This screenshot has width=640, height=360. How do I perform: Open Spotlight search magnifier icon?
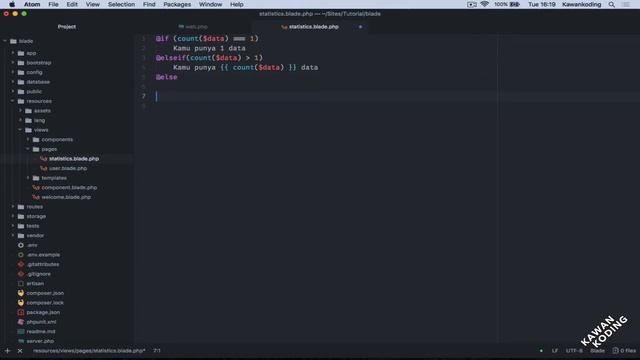[x=611, y=4]
